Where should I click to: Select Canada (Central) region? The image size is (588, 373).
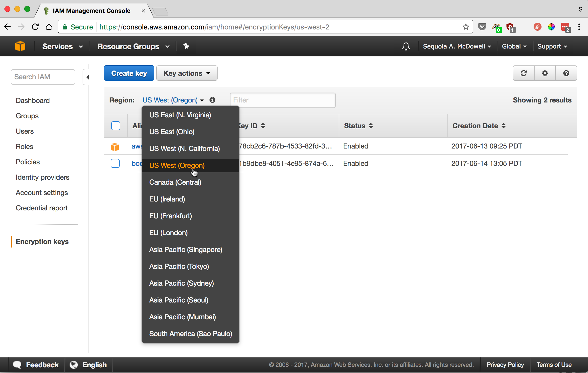(x=190, y=182)
